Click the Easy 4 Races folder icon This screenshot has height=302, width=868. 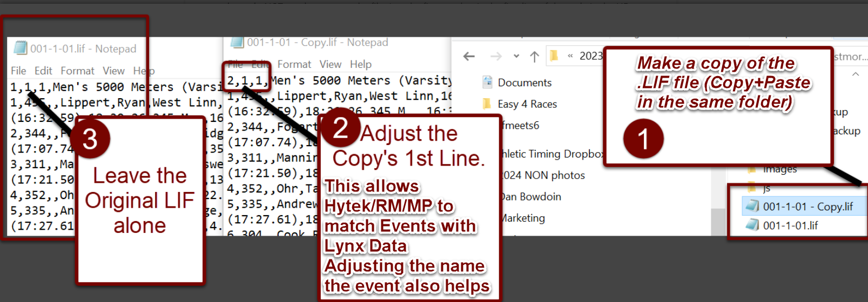point(487,103)
